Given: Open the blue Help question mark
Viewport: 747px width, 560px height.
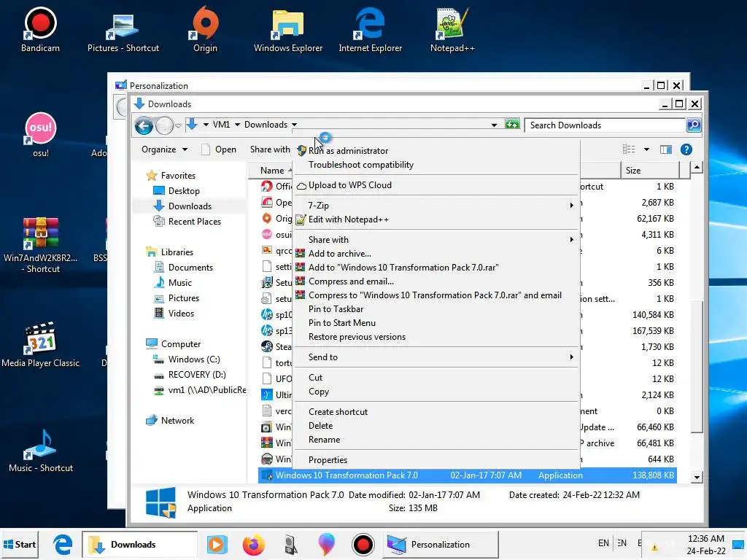Looking at the screenshot, I should (686, 149).
